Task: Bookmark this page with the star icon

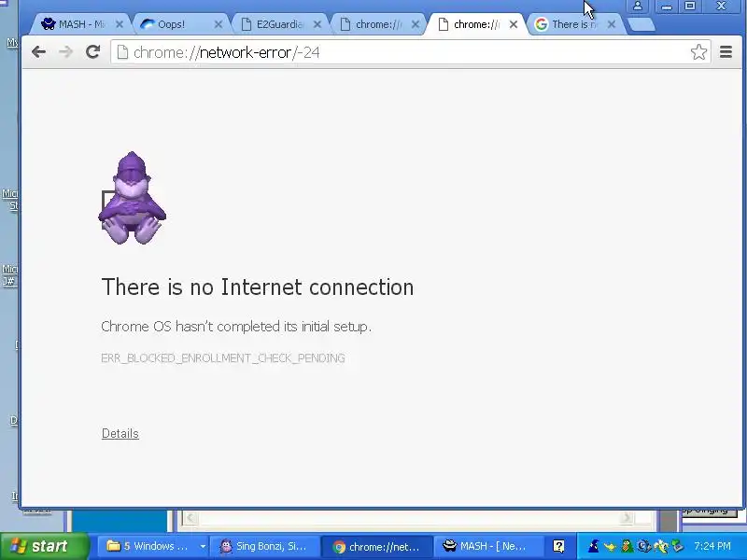Action: click(698, 52)
